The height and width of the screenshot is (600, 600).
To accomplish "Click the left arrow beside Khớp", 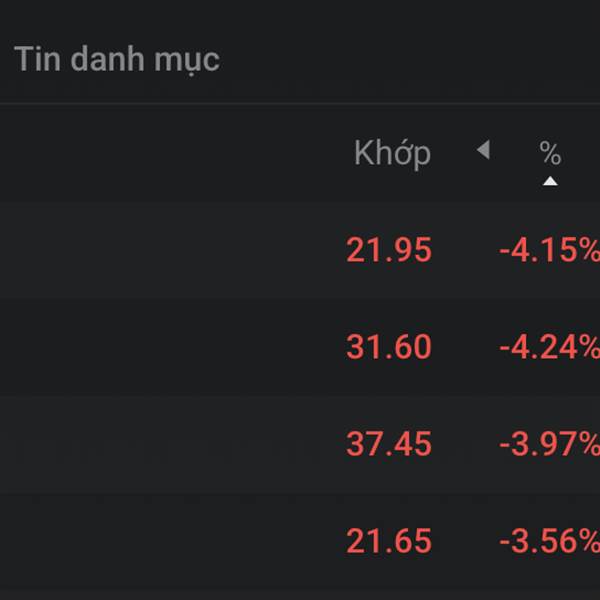I will pos(483,151).
